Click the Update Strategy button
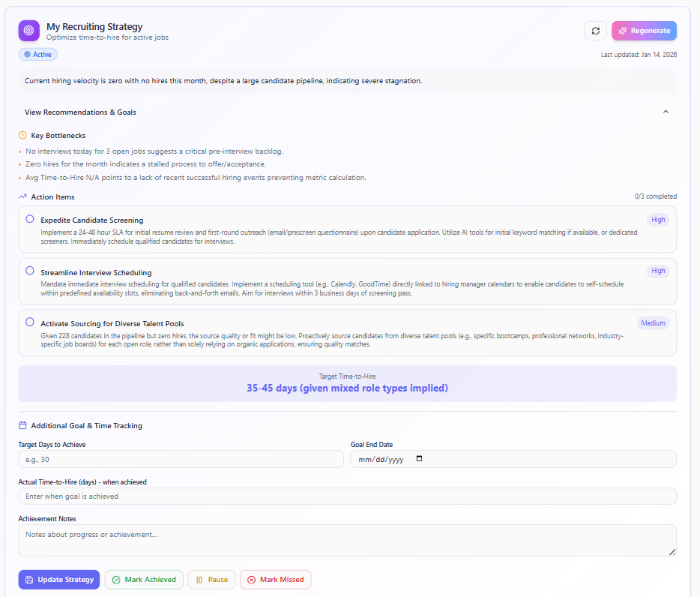Image resolution: width=700 pixels, height=597 pixels. (x=59, y=580)
